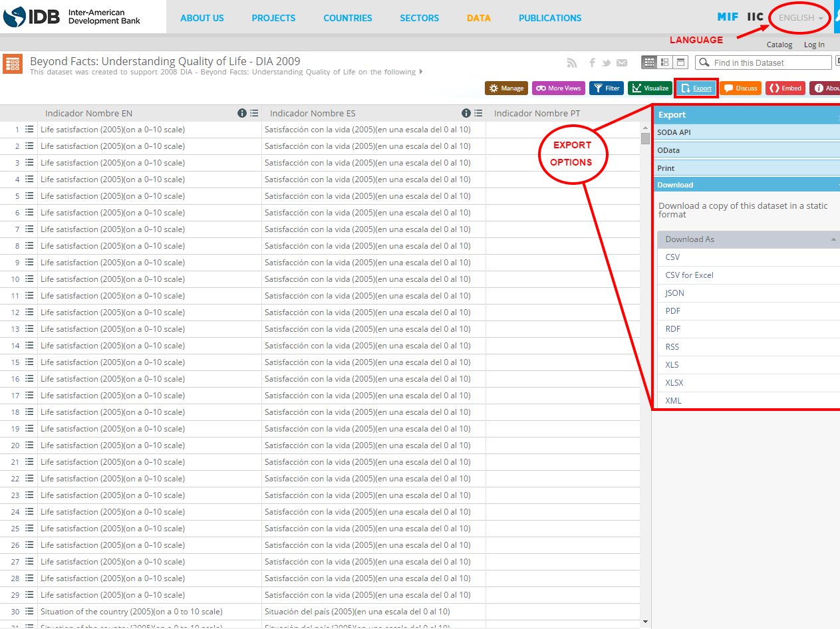The width and height of the screenshot is (840, 629).
Task: Share the dataset on Twitter
Action: [x=607, y=63]
